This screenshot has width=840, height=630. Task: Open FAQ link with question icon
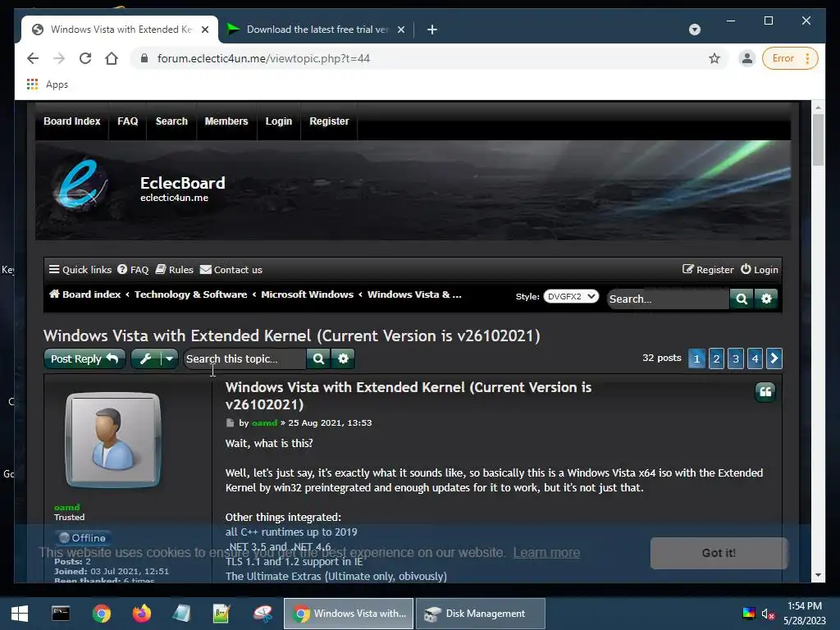point(133,269)
